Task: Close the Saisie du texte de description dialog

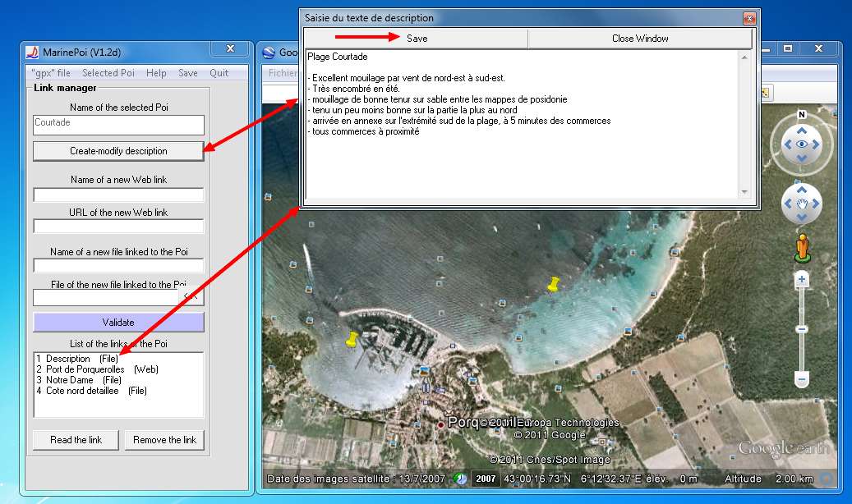Action: click(749, 18)
